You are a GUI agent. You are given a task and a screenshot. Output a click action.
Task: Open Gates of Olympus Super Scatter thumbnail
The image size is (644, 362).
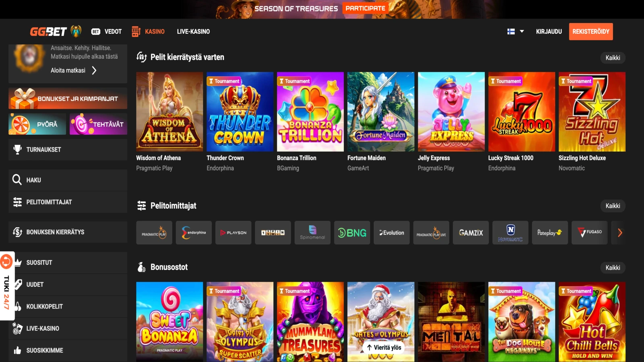click(x=240, y=322)
